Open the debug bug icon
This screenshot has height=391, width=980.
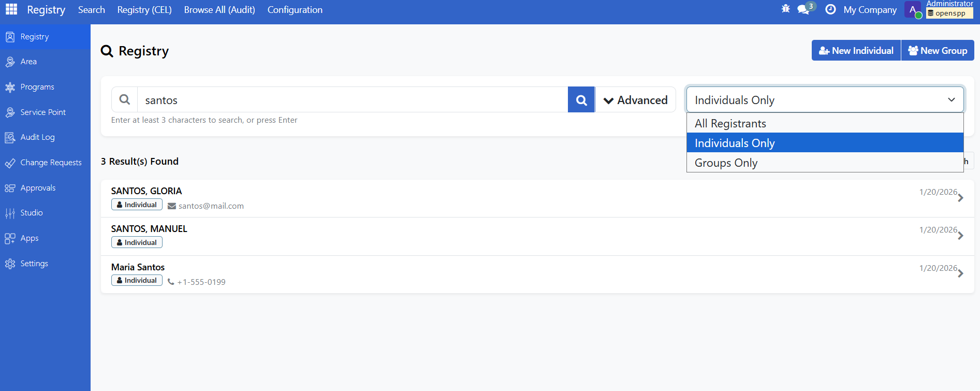(x=785, y=9)
